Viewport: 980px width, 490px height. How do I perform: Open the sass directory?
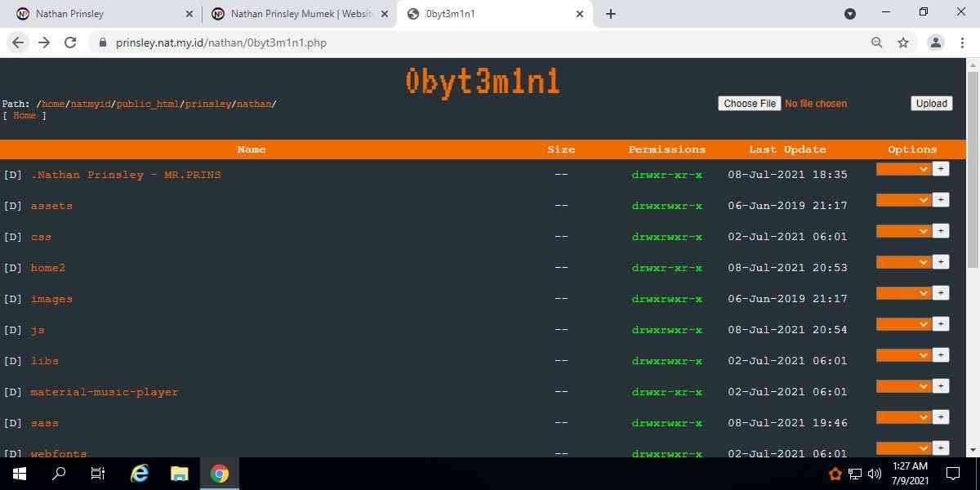tap(44, 423)
